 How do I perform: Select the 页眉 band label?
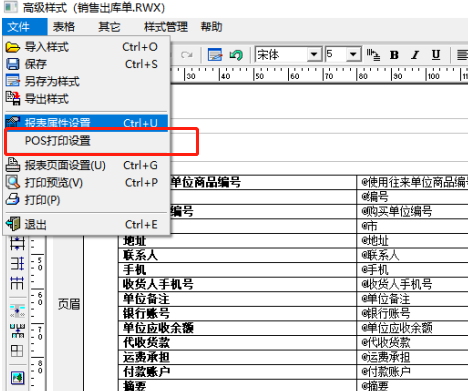(x=69, y=304)
